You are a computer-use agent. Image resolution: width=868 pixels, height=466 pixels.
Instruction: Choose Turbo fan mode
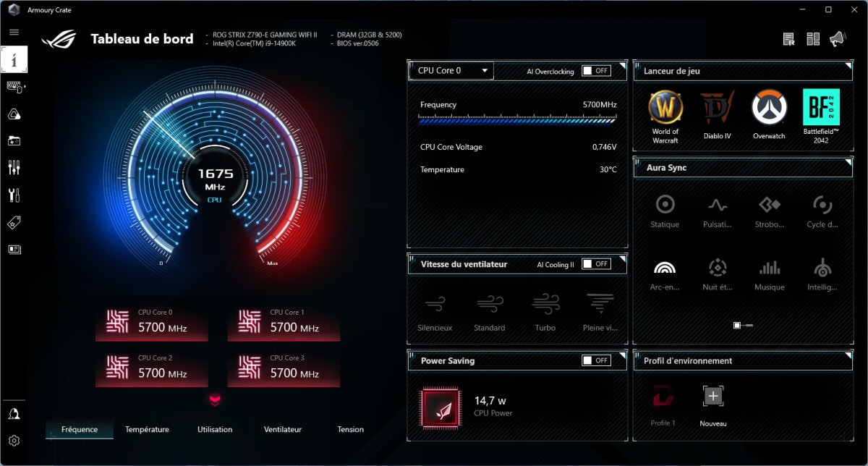(545, 312)
